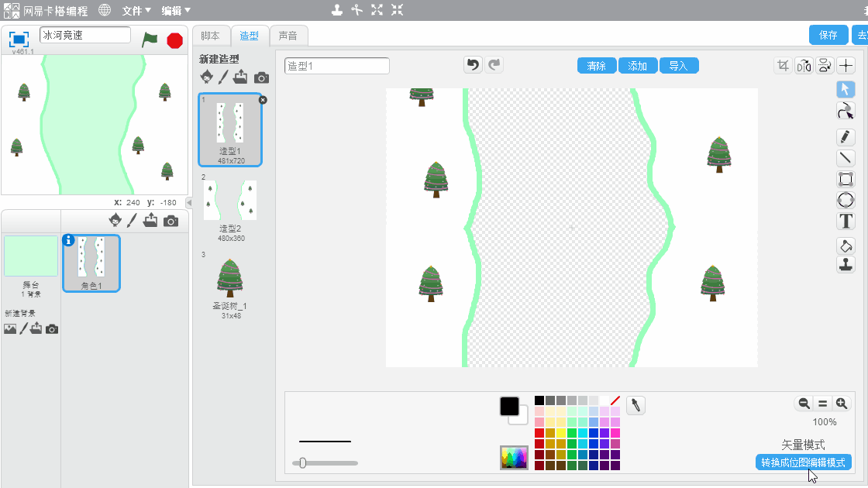This screenshot has height=488, width=868.
Task: Pick the black foreground color box
Action: click(509, 406)
